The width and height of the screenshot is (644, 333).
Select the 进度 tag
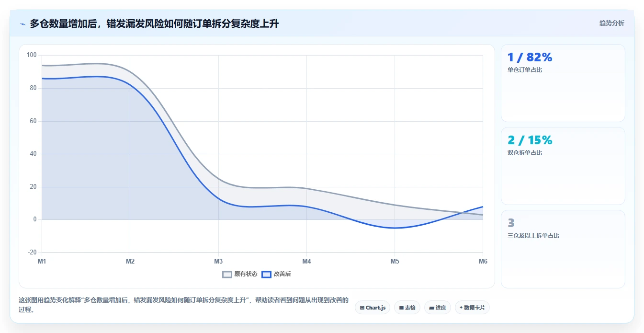pyautogui.click(x=438, y=308)
